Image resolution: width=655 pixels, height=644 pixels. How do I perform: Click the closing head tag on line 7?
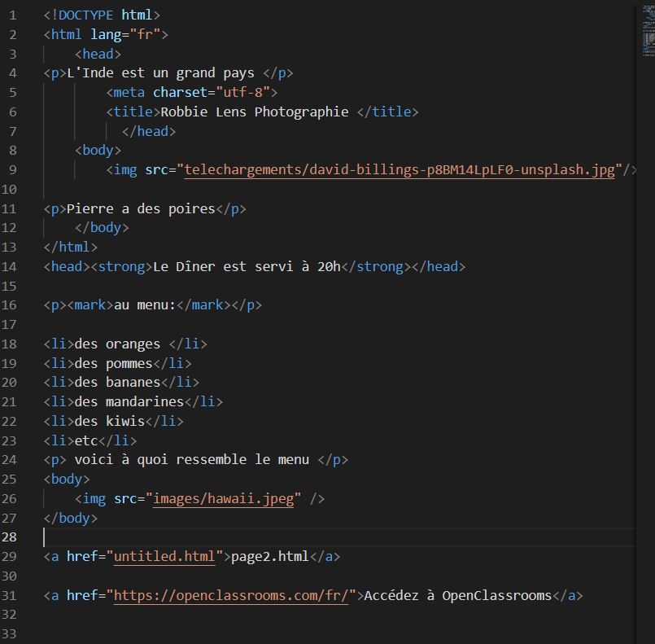(149, 130)
